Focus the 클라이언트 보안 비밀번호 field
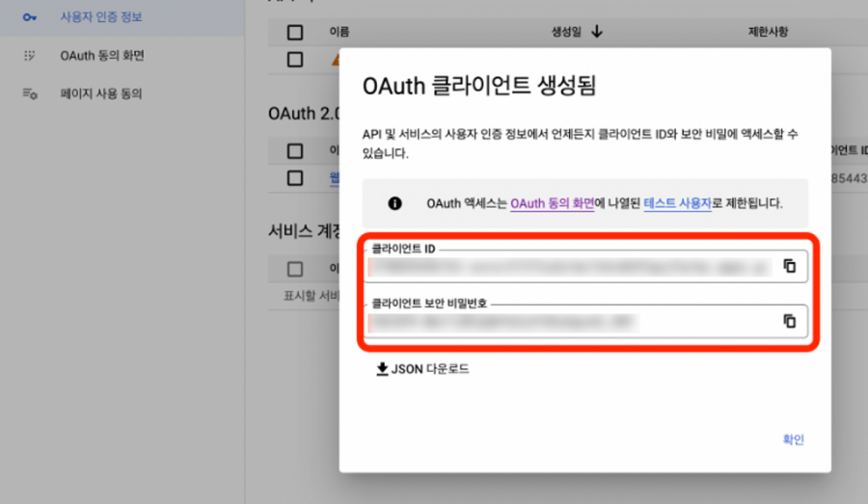The image size is (868, 504). 569,322
